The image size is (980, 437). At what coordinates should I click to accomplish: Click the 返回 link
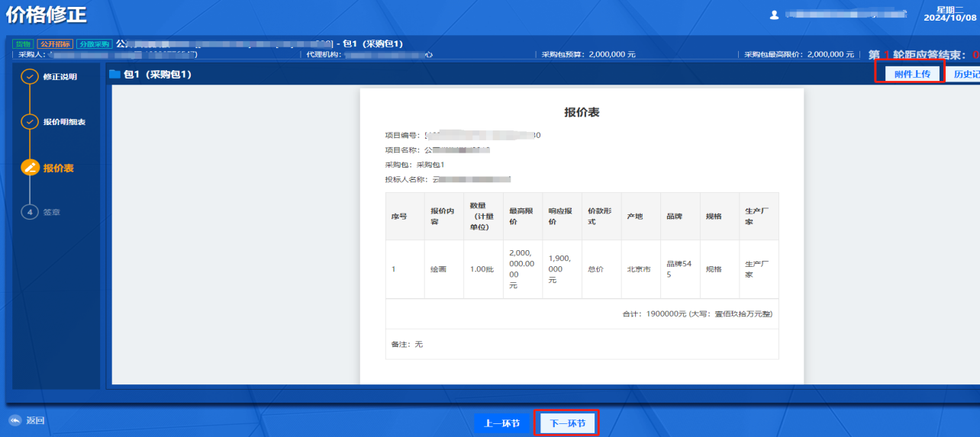[35, 421]
